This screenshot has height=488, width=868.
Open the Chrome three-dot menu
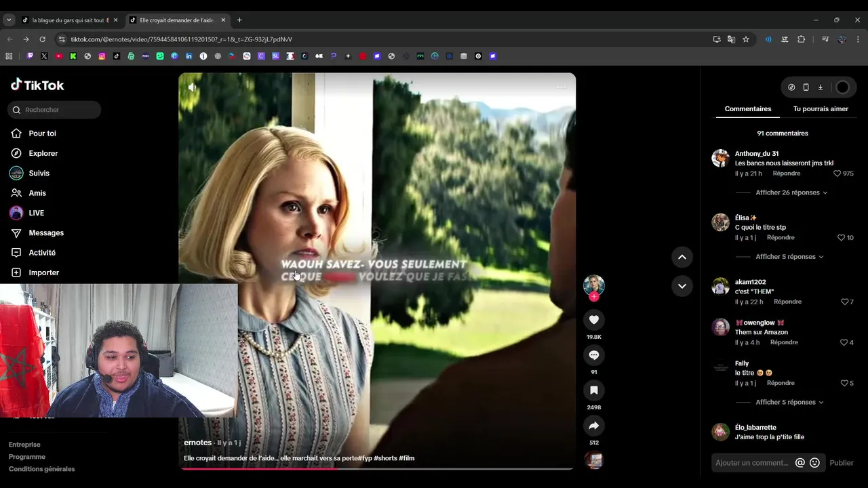(x=858, y=39)
